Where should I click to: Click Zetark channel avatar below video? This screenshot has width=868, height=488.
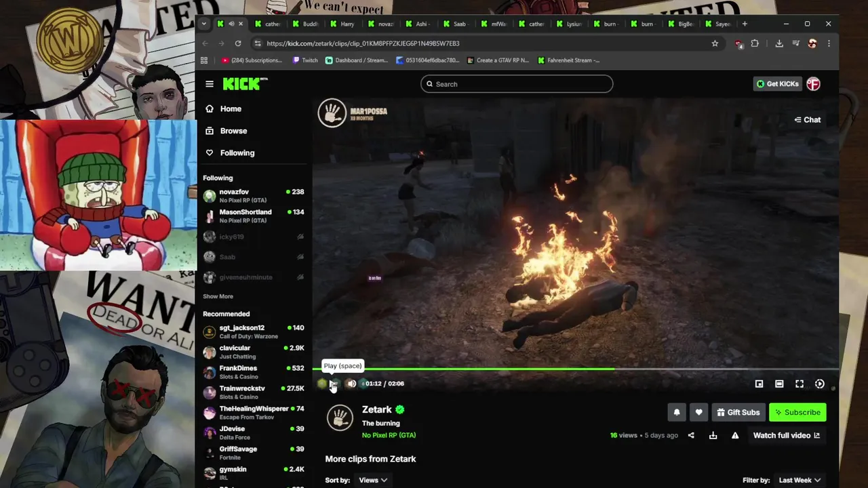(340, 418)
